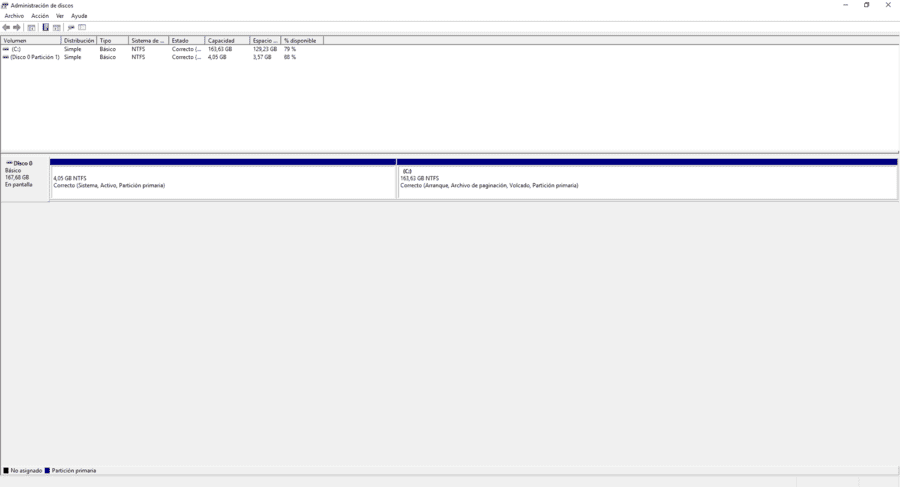900x487 pixels.
Task: Click the Administración de discos title bar icon
Action: [5, 5]
